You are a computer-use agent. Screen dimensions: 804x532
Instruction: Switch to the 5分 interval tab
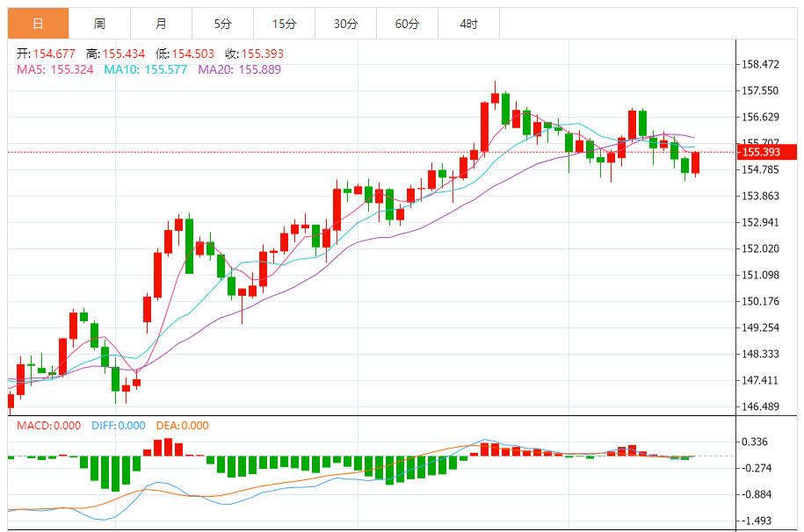tap(222, 24)
